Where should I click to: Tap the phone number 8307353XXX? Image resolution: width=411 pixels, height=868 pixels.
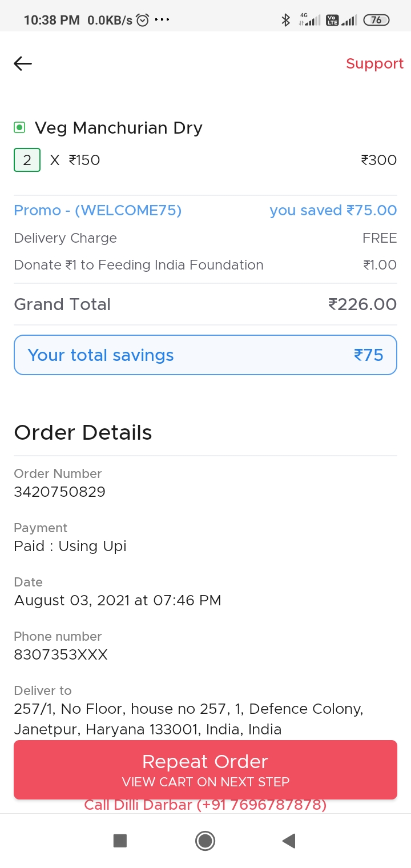(x=61, y=654)
